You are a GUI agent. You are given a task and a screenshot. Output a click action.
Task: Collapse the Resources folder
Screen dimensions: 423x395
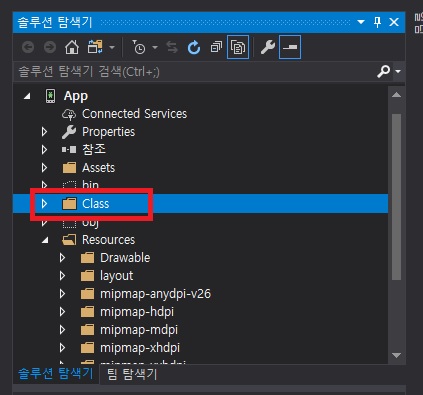tap(45, 240)
